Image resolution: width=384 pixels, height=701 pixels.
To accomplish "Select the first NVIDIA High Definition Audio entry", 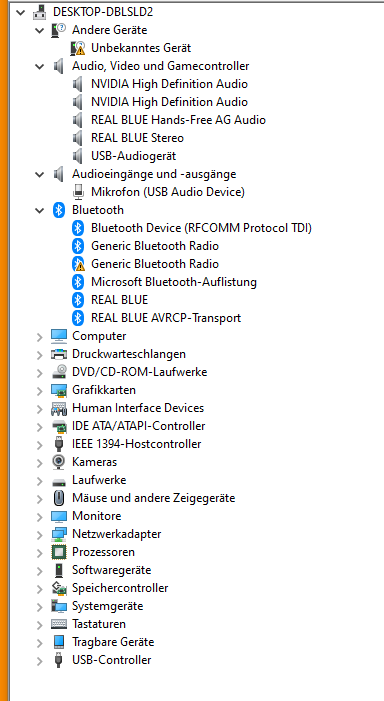I will (169, 84).
